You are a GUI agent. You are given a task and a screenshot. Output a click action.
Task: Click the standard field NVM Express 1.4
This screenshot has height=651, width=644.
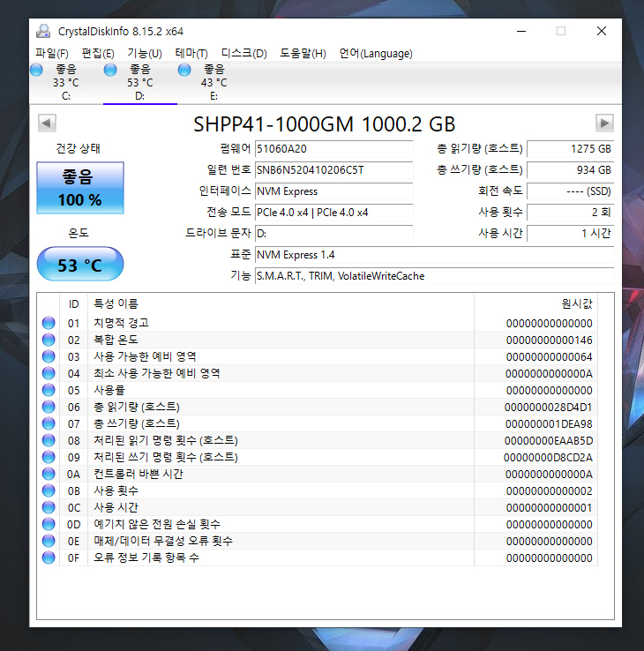click(x=434, y=255)
